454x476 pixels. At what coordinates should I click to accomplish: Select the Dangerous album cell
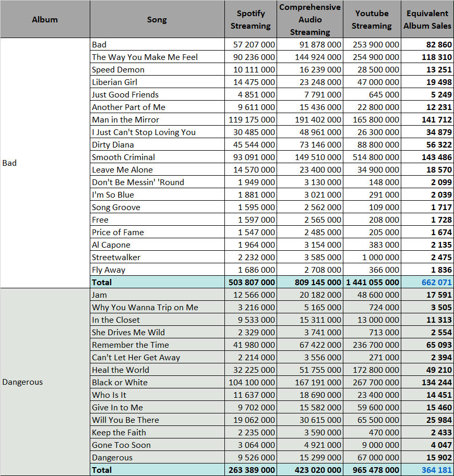pos(45,382)
